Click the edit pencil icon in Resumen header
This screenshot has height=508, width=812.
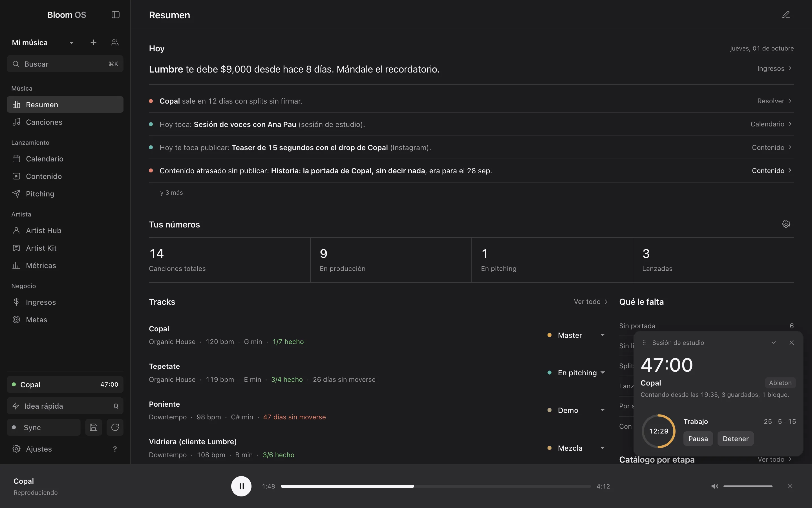[786, 15]
